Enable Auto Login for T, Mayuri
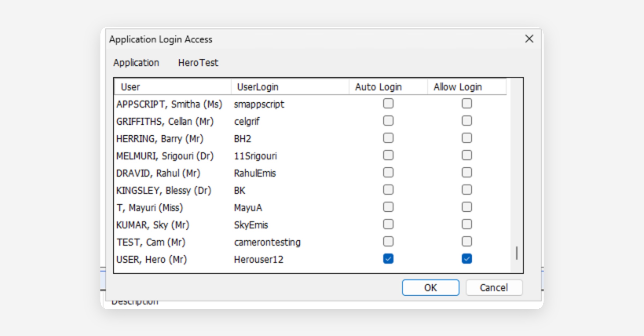 tap(388, 207)
